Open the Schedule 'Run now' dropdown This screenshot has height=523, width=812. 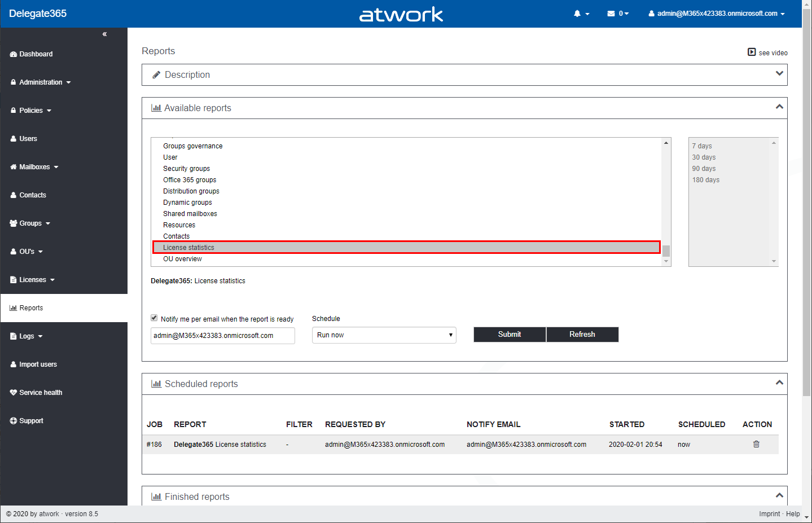coord(384,335)
